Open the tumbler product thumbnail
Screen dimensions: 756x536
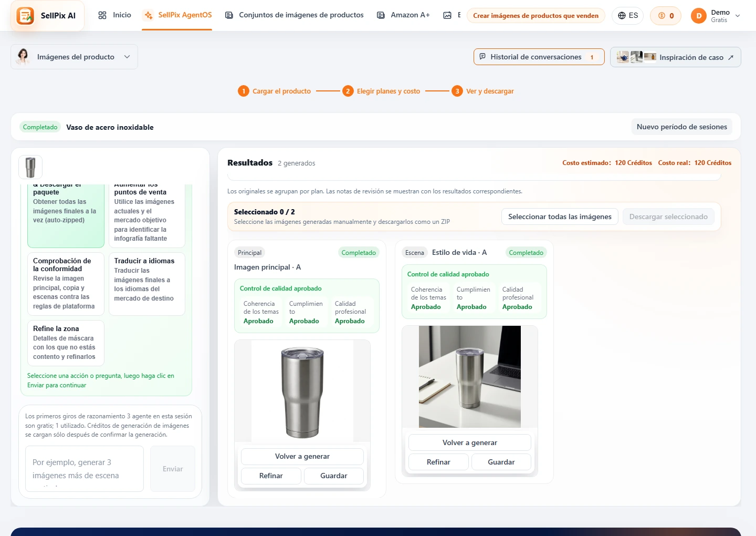(x=30, y=168)
